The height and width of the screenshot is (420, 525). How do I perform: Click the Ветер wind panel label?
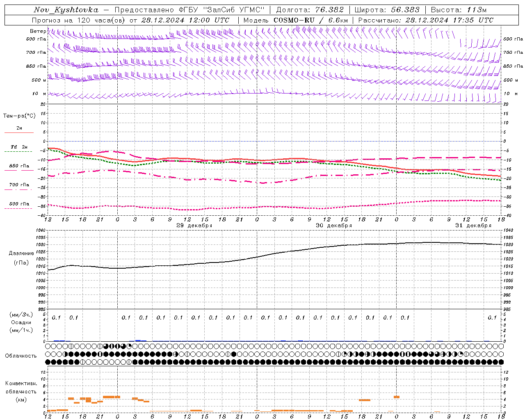(x=38, y=31)
